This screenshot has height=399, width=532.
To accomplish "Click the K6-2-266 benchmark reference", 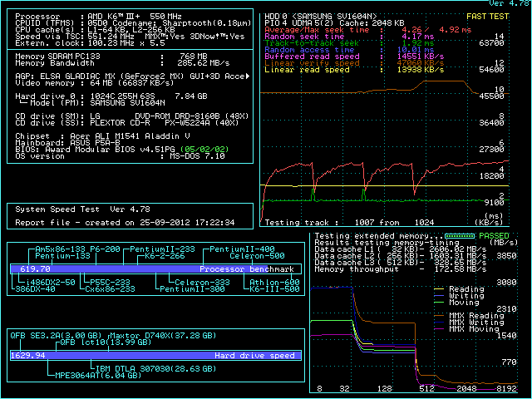I will coord(165,256).
